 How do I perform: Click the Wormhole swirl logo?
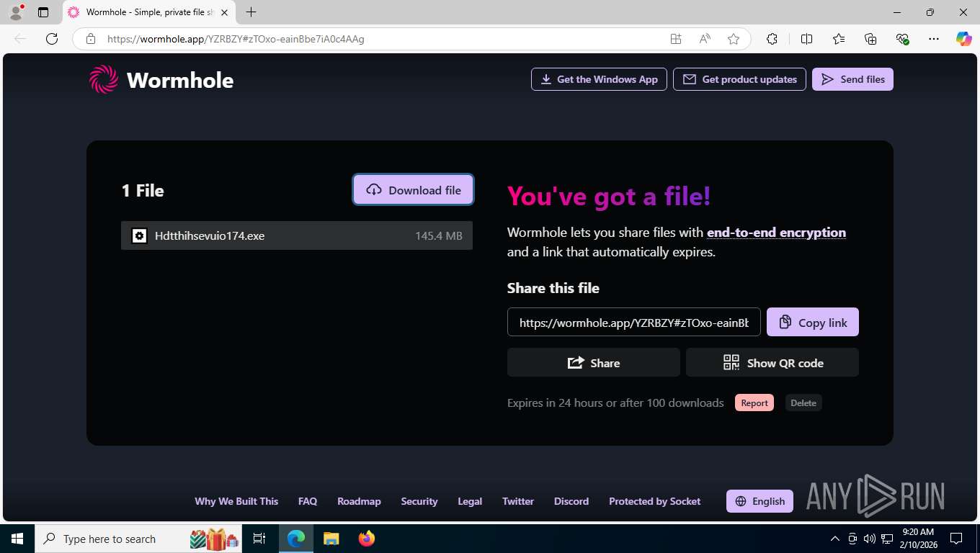[103, 79]
